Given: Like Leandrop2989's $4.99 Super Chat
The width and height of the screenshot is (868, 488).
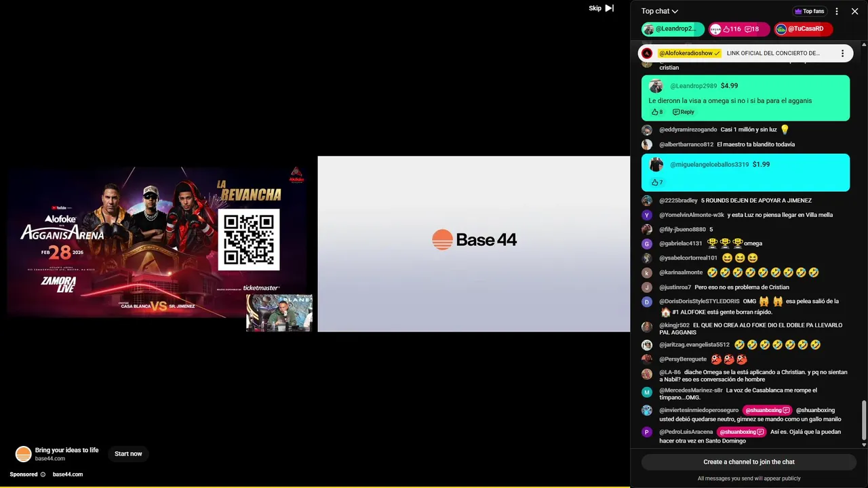Looking at the screenshot, I should click(657, 112).
